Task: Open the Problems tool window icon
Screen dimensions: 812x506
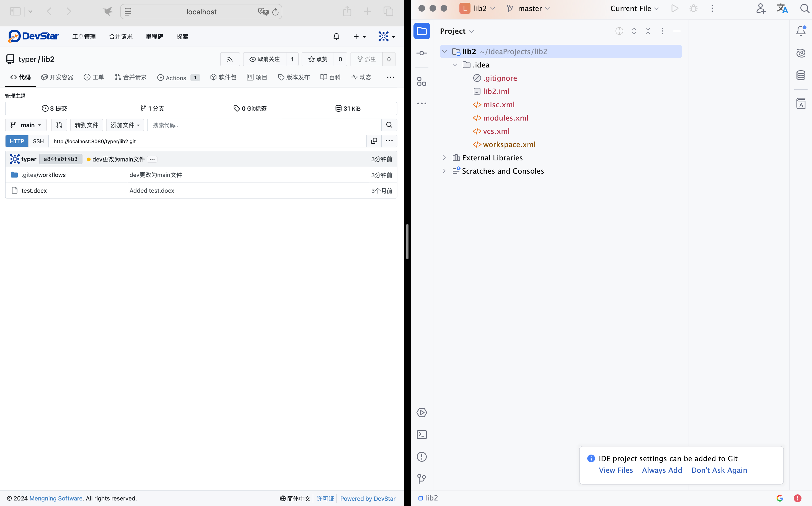Action: coord(421,457)
